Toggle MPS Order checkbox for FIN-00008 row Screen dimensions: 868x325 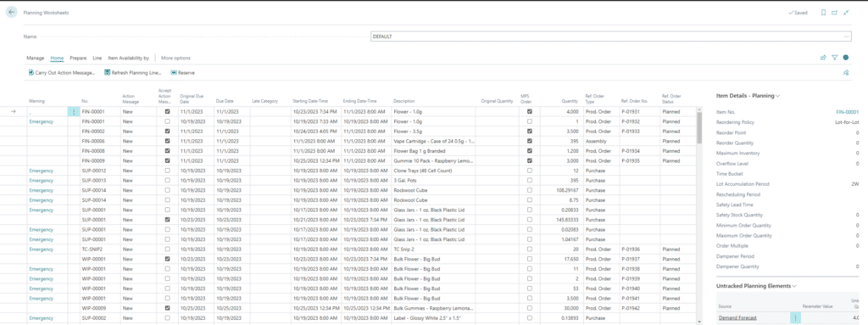coord(530,151)
